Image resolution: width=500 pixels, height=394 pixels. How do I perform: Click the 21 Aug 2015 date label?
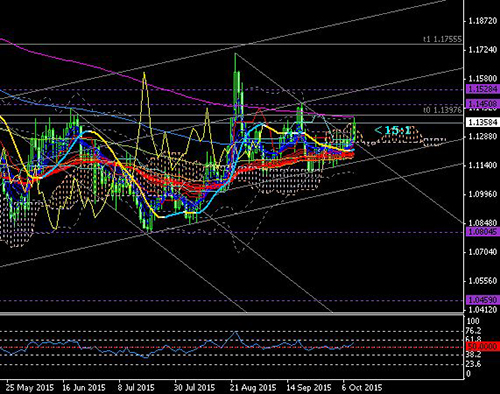[253, 388]
